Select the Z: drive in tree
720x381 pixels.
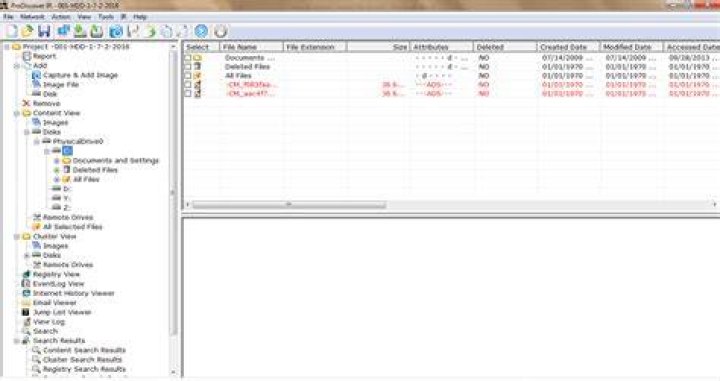click(x=67, y=207)
